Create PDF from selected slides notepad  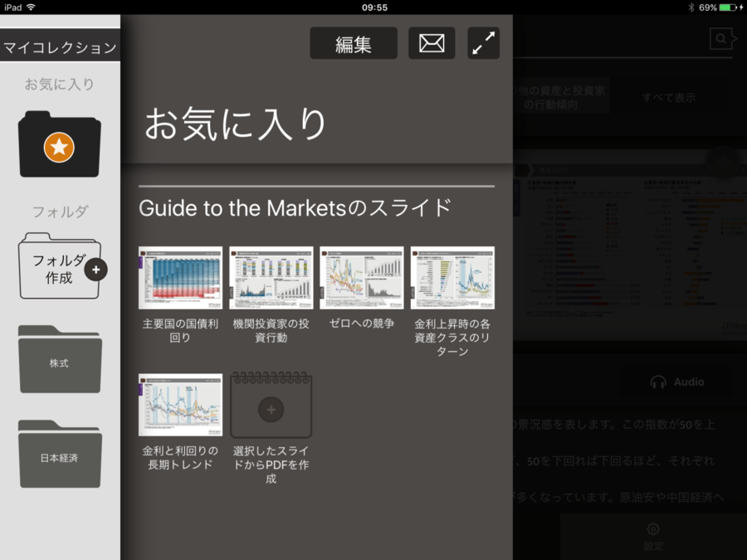click(x=271, y=407)
